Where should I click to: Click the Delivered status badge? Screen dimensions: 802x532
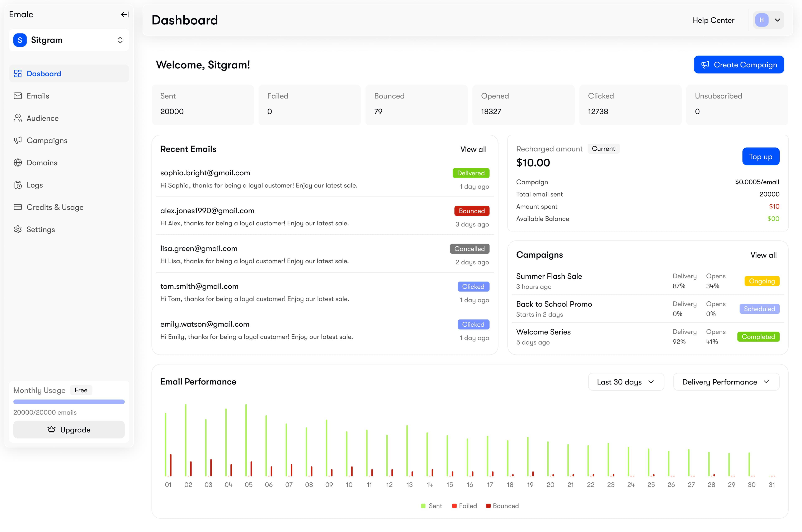471,173
